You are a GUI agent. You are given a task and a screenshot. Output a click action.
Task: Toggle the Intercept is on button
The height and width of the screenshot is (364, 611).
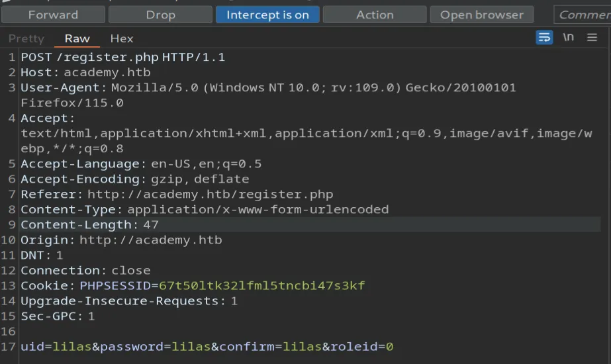(267, 15)
